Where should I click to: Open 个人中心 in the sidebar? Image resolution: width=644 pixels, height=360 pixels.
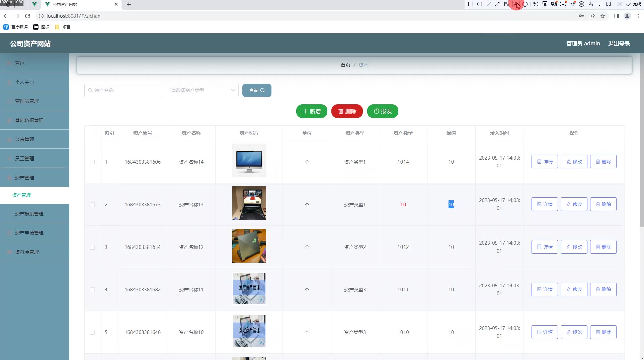[35, 82]
